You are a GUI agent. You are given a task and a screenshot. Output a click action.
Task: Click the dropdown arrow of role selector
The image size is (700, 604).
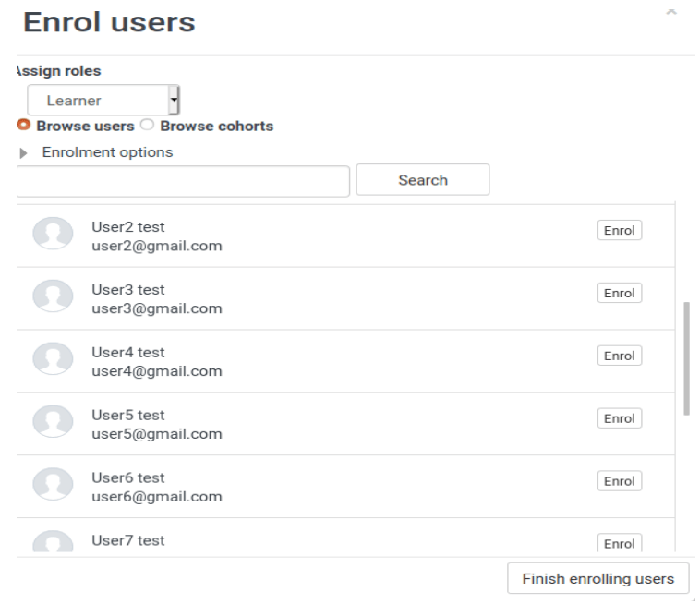click(174, 100)
